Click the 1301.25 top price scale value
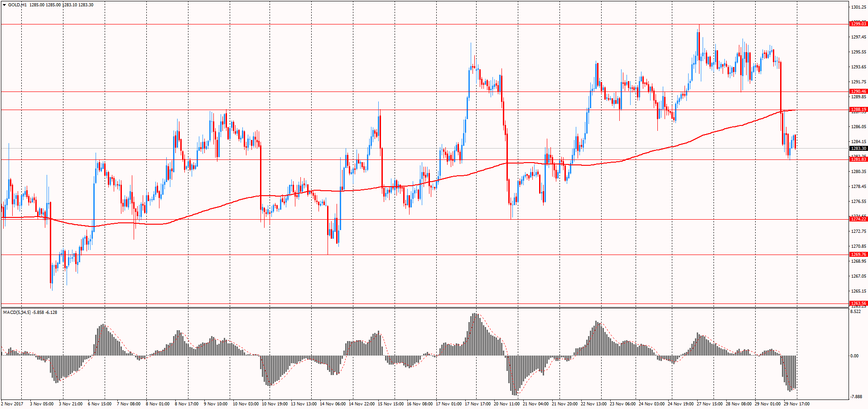 (858, 7)
